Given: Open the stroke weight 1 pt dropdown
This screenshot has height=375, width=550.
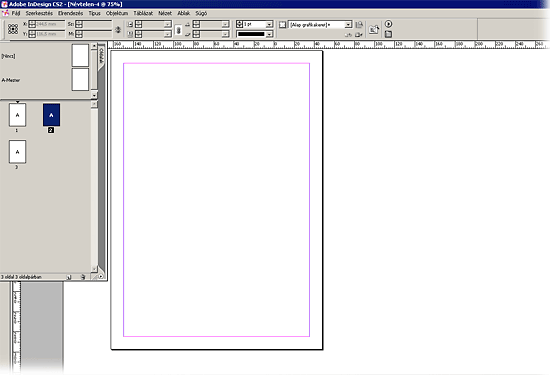Looking at the screenshot, I should 269,24.
